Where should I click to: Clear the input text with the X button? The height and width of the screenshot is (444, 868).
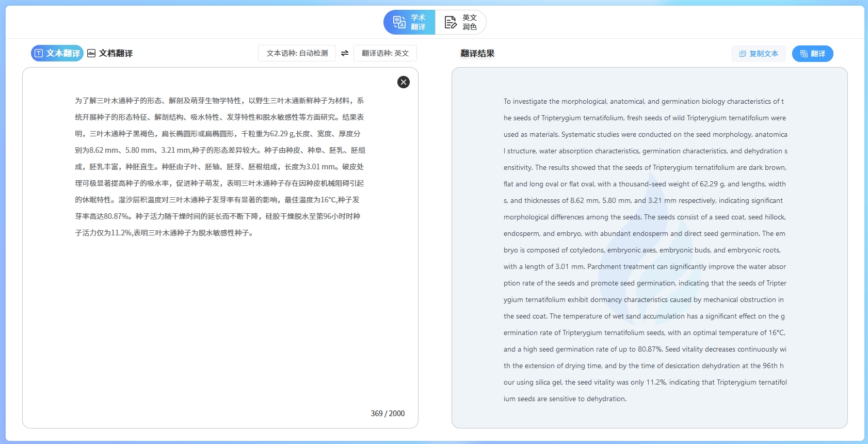[404, 82]
